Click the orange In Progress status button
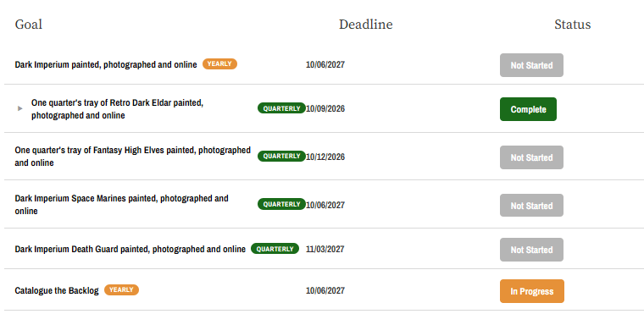 (532, 291)
